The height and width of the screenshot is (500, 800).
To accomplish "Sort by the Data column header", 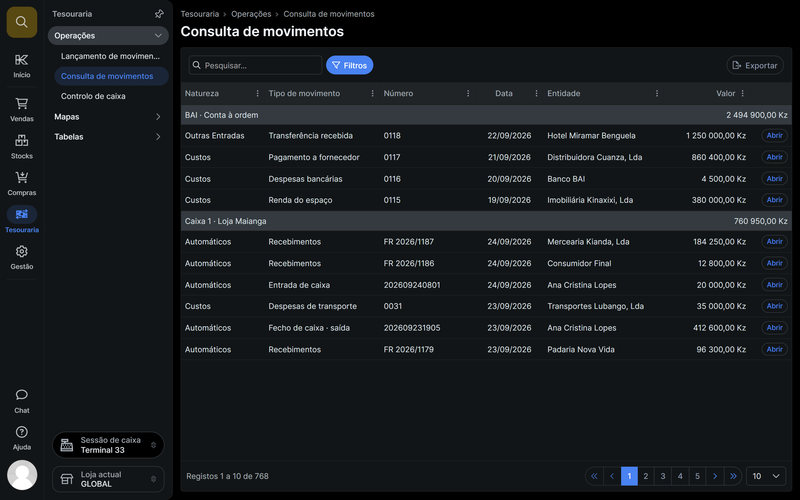I will pos(504,93).
